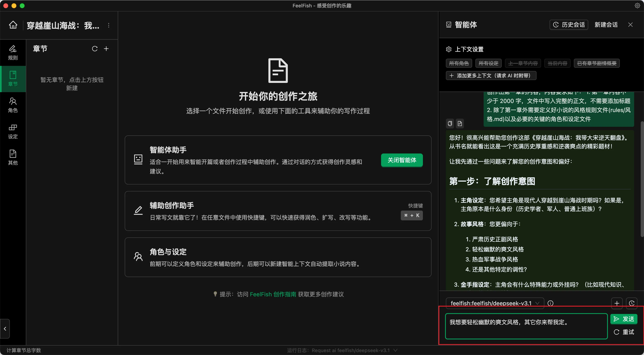Open the three-dot menu beside the novel title
This screenshot has width=644, height=355.
(108, 25)
